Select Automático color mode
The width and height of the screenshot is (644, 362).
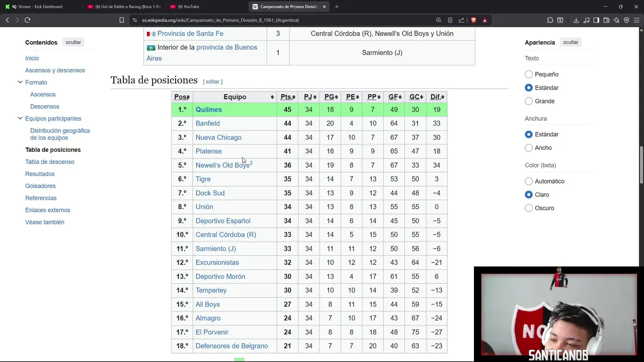529,181
